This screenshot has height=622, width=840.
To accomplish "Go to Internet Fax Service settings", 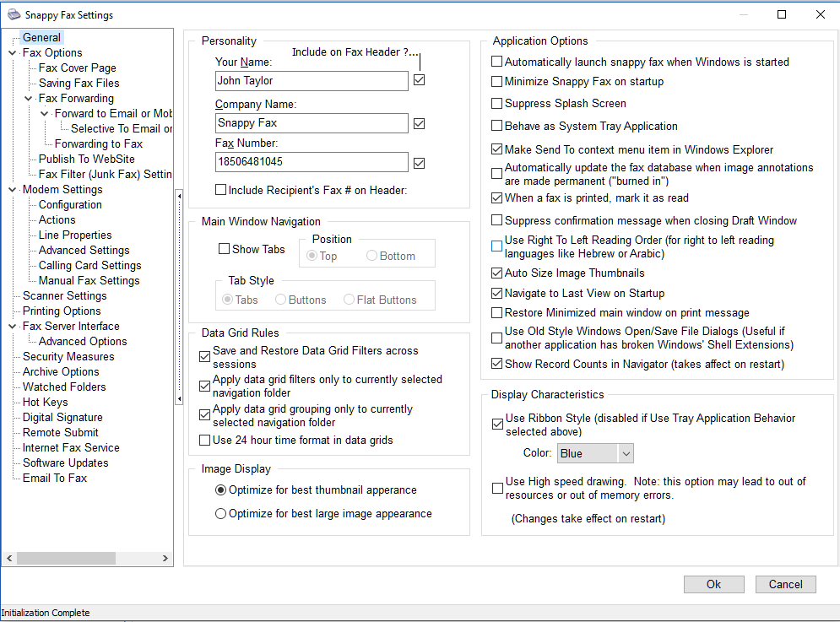I will (x=71, y=448).
